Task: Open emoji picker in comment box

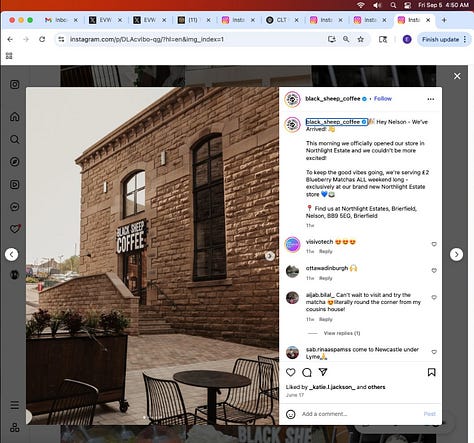Action: [x=291, y=414]
